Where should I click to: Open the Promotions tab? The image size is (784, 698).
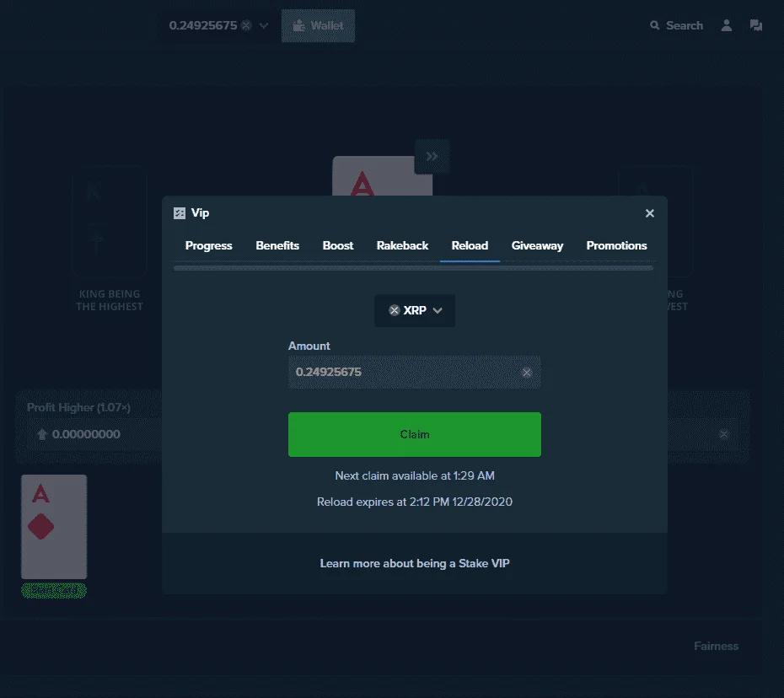click(616, 245)
